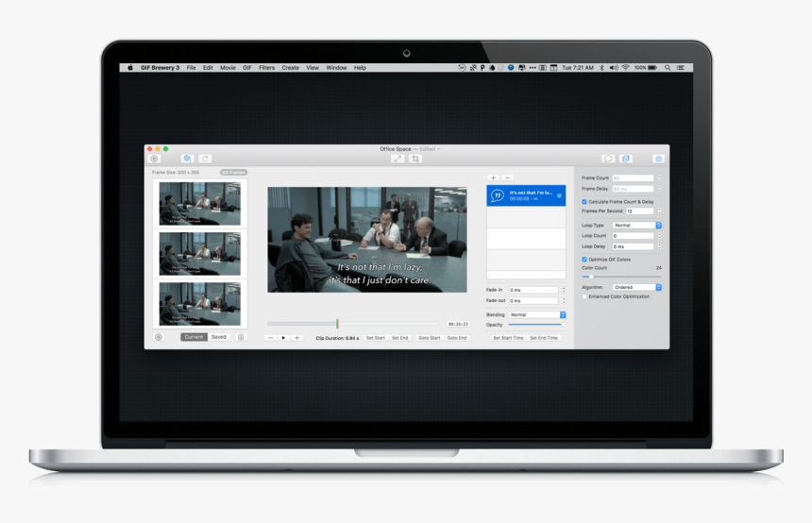
Task: Click the Goto Start button
Action: (x=430, y=338)
